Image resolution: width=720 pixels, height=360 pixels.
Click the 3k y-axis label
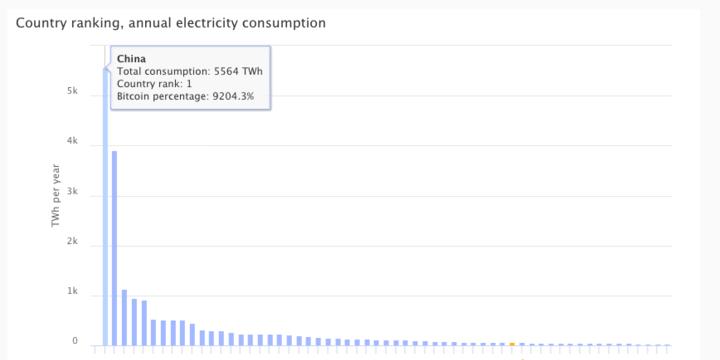pos(72,191)
